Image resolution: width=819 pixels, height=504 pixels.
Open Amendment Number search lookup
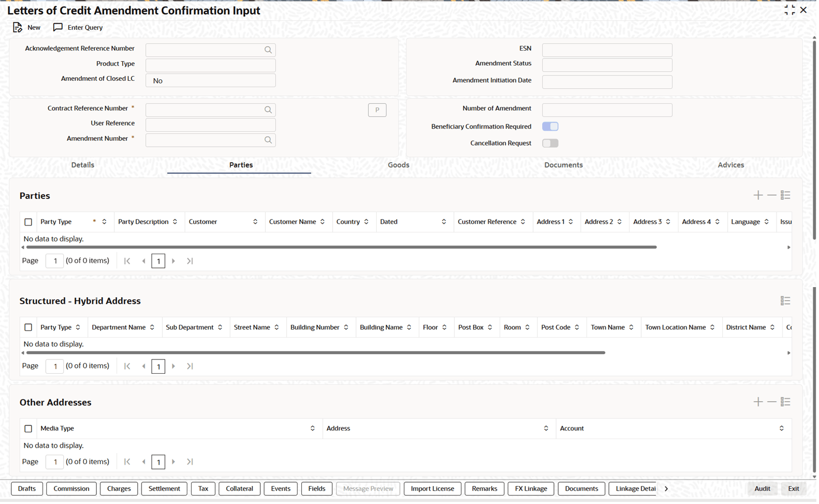point(268,140)
